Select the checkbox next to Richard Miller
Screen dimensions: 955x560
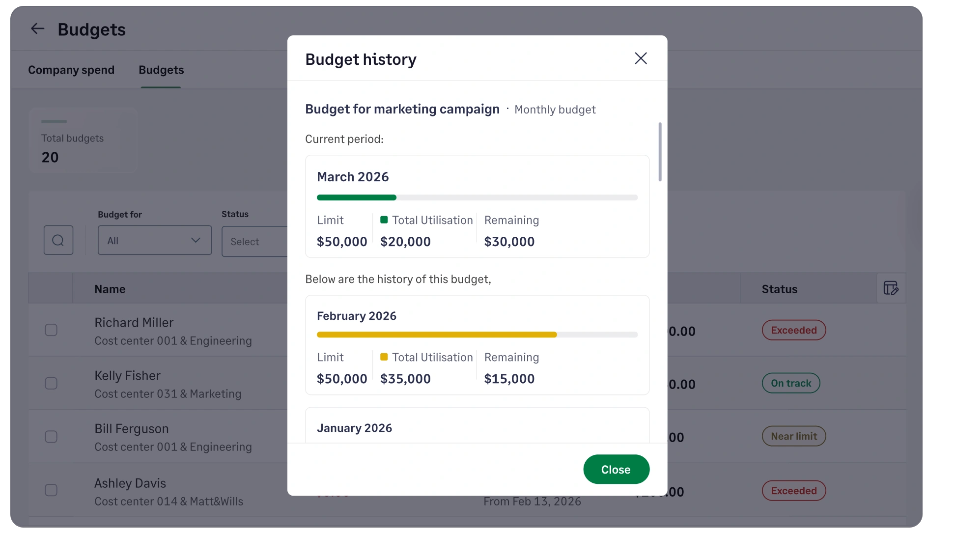pos(51,330)
